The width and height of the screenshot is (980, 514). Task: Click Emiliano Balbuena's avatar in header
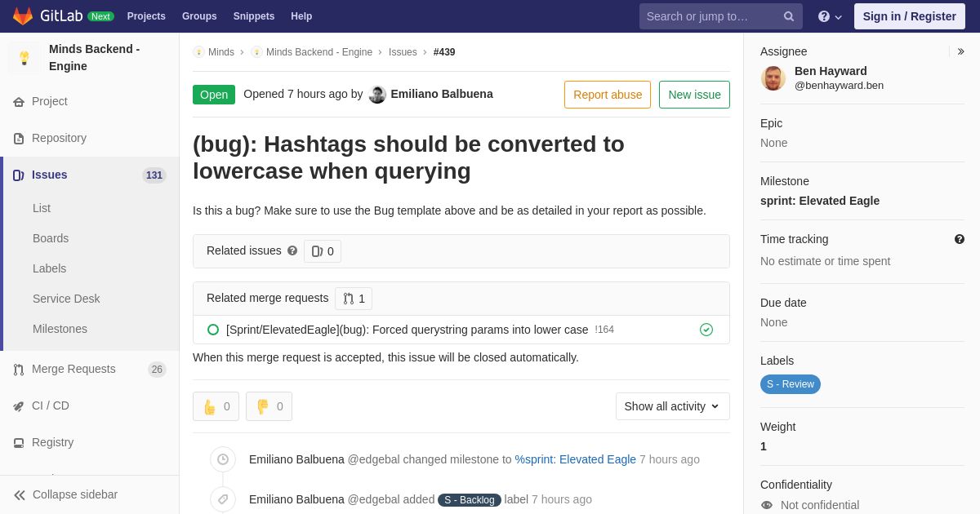pyautogui.click(x=377, y=95)
